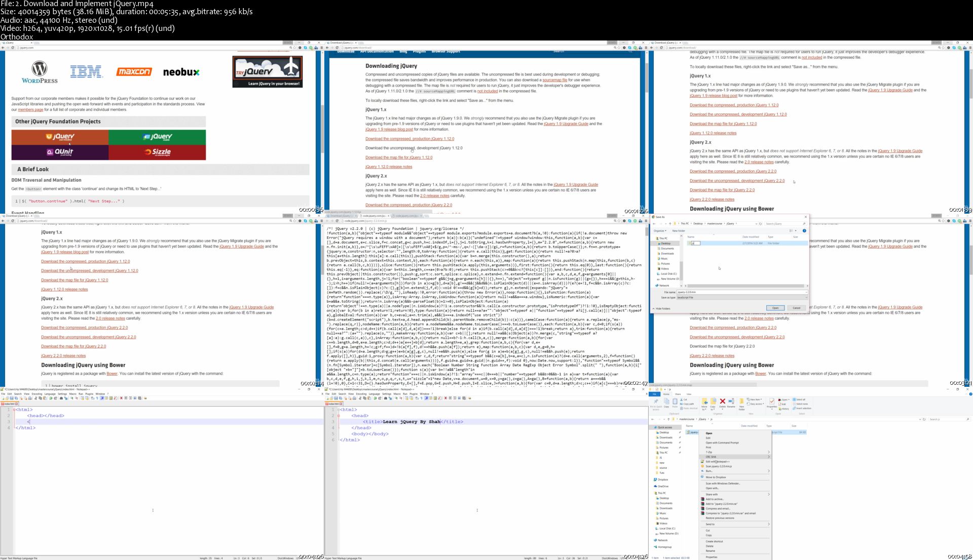973x560 pixels.
Task: Open Dropbox in Explorer navigation pane
Action: (663, 479)
